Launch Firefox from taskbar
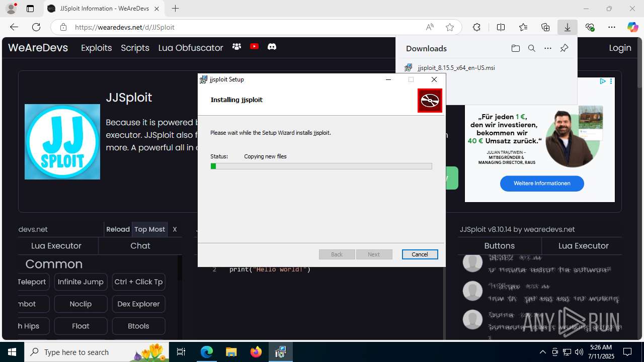The height and width of the screenshot is (362, 644). [x=256, y=352]
